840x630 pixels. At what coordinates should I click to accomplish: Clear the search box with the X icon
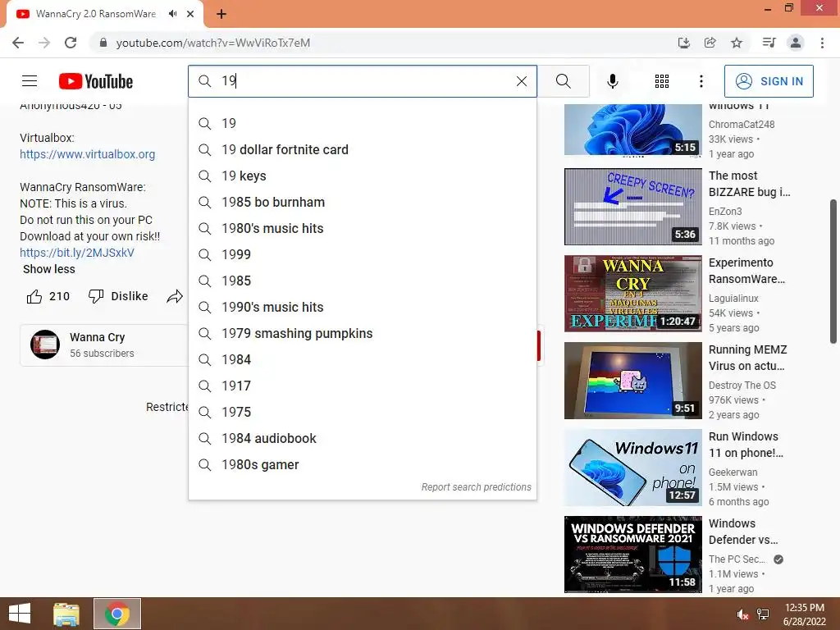tap(521, 81)
